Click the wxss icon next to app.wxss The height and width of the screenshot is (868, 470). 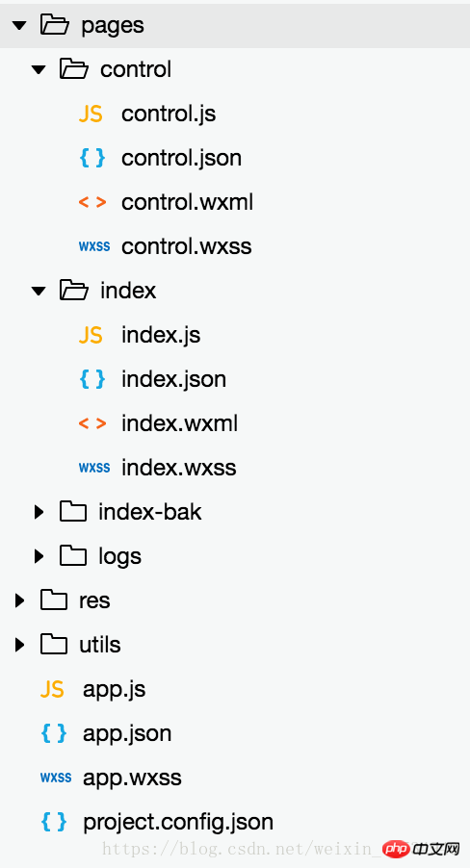pos(56,778)
